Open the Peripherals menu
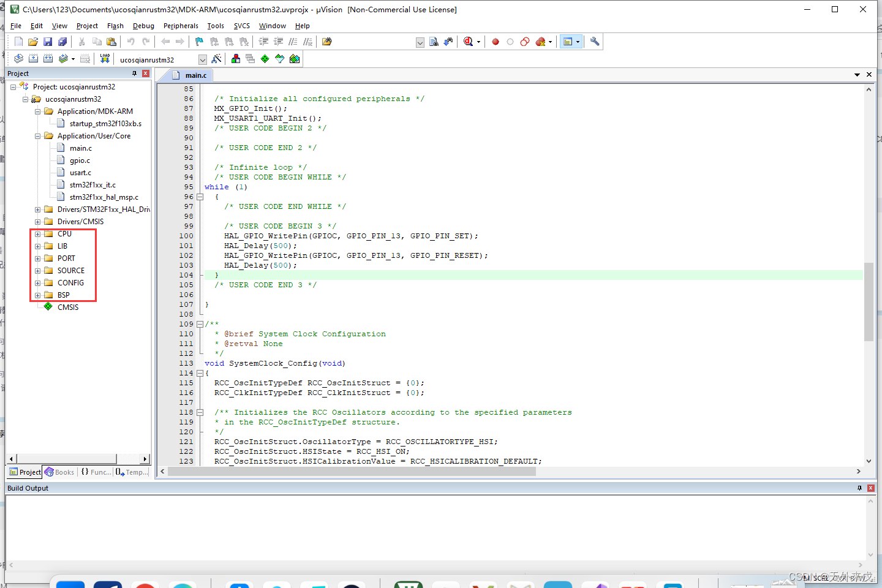Viewport: 882px width, 588px height. click(x=181, y=26)
